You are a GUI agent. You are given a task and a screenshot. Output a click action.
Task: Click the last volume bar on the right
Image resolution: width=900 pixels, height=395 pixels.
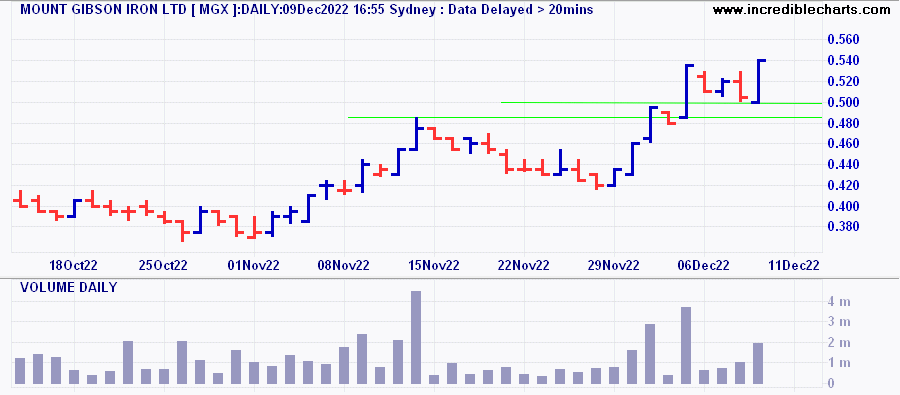pos(758,363)
